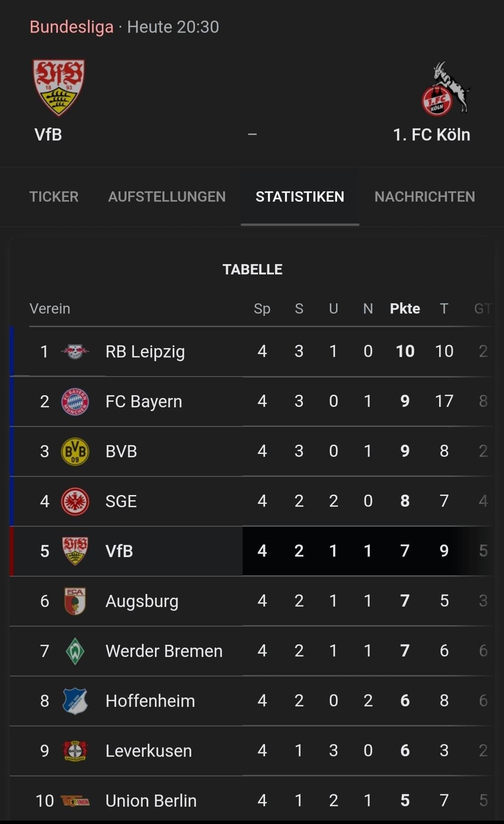Tap the Pkte column header
504x824 pixels.
tap(405, 308)
